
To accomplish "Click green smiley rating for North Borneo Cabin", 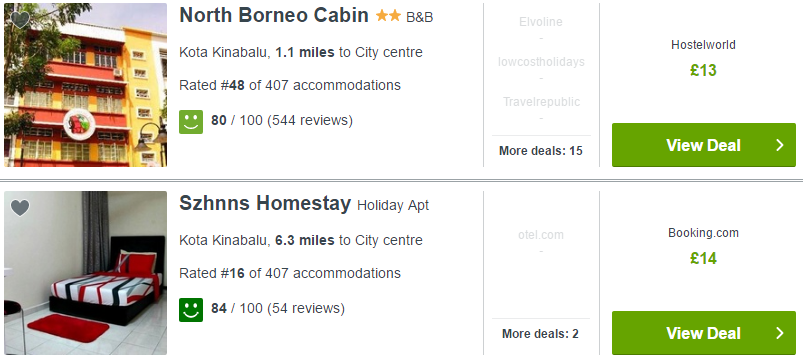I will pyautogui.click(x=191, y=122).
